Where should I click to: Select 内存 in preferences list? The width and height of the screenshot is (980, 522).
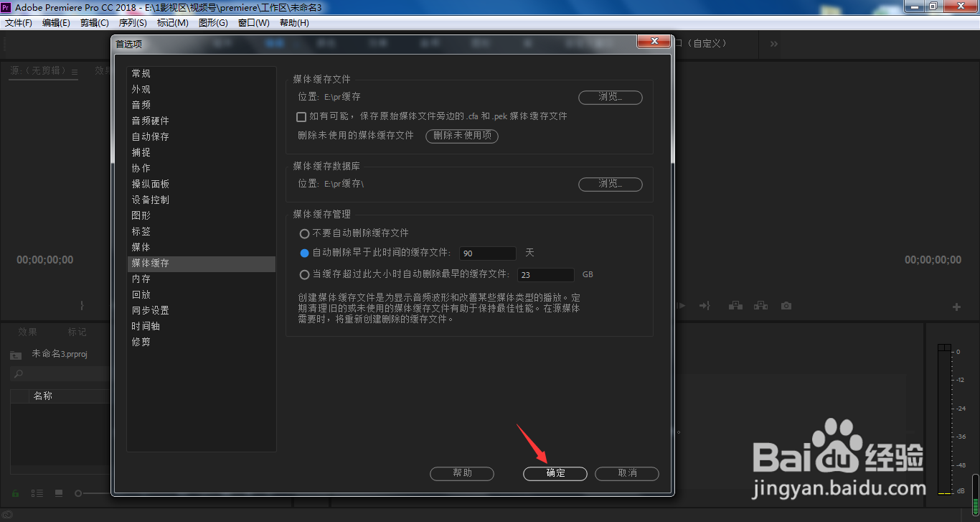point(202,279)
